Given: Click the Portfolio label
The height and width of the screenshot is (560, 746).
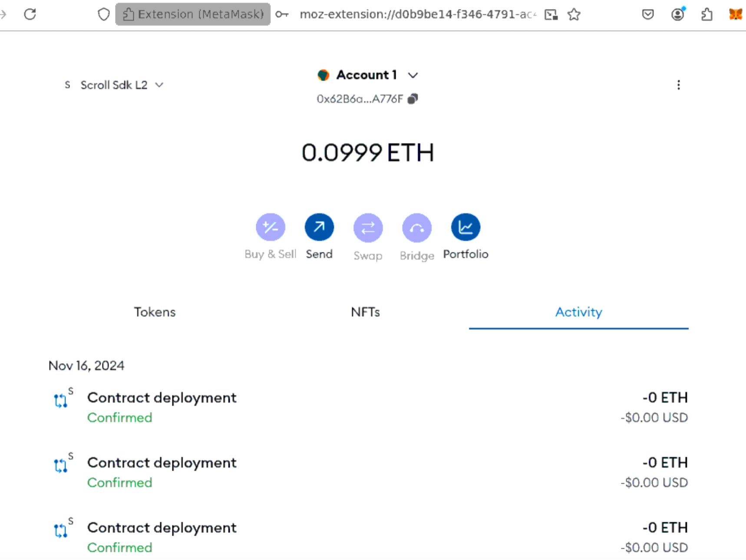Looking at the screenshot, I should tap(465, 254).
